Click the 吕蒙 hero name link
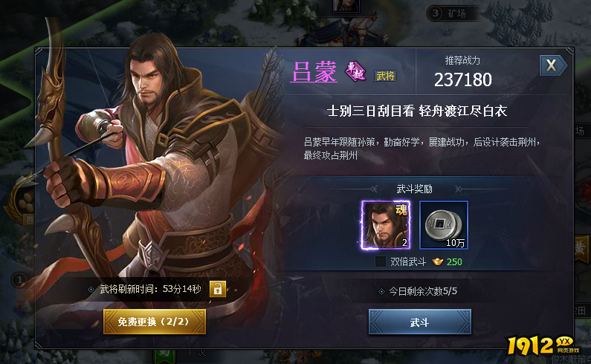The height and width of the screenshot is (364, 591). [x=314, y=71]
